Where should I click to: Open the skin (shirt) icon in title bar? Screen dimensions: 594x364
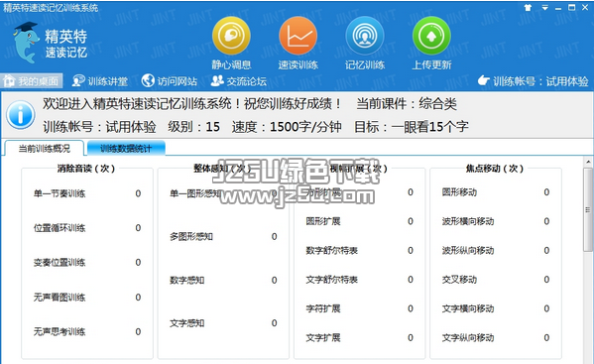528,8
